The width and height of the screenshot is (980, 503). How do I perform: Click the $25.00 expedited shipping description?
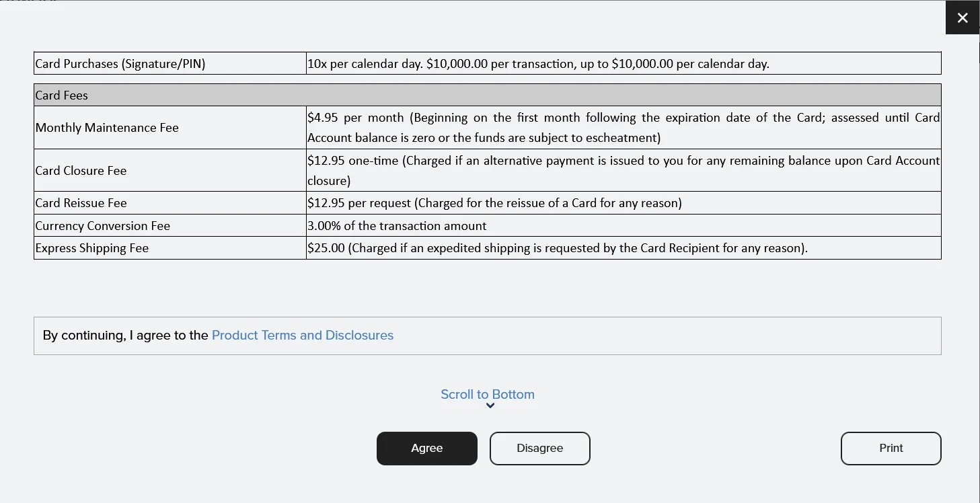(x=557, y=248)
